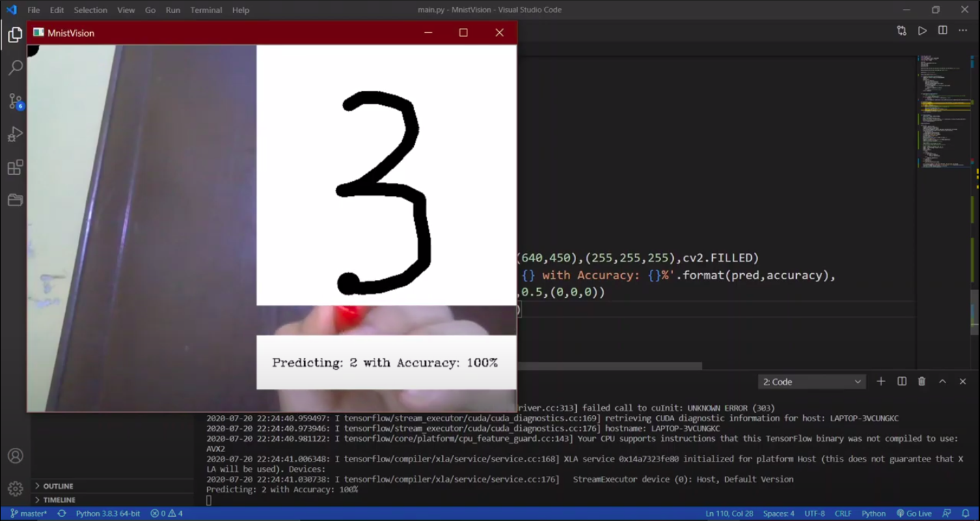The height and width of the screenshot is (521, 980).
Task: Click the Python 3.8.3 64-bit interpreter
Action: pyautogui.click(x=107, y=513)
